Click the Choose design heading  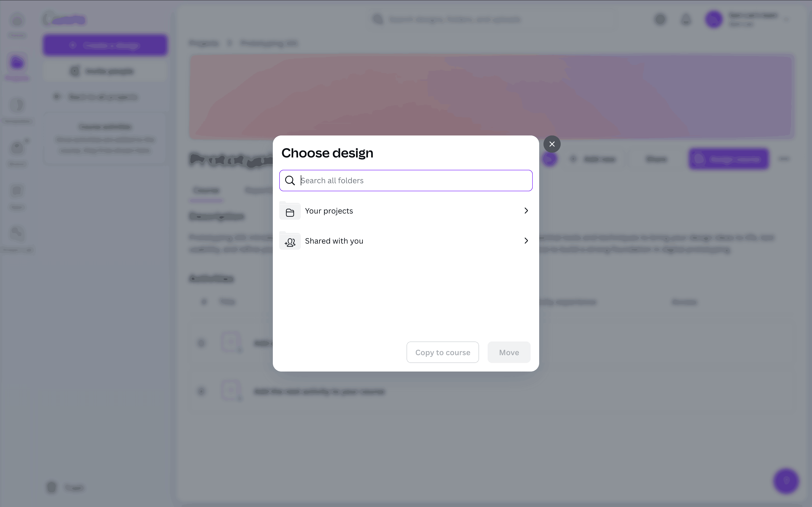click(327, 153)
